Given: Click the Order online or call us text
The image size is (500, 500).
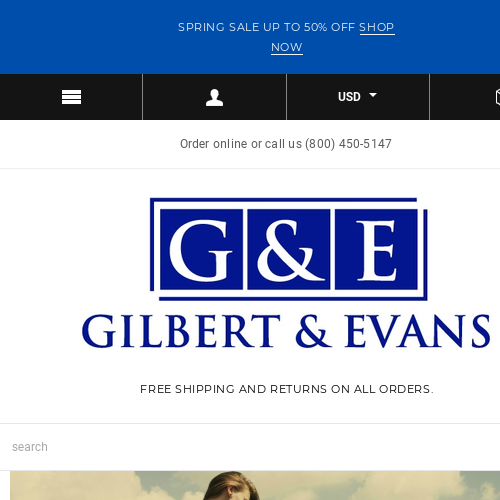Looking at the screenshot, I should pos(241,144).
